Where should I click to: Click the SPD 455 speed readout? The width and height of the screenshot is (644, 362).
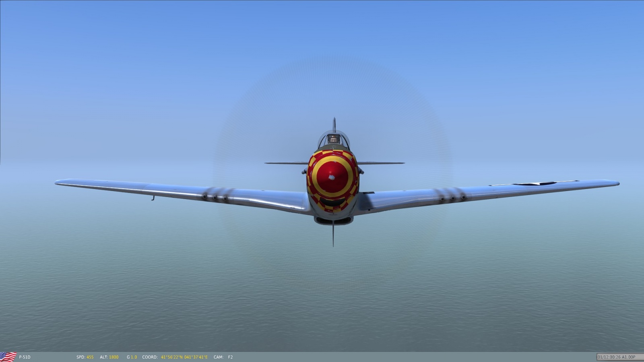[85, 357]
